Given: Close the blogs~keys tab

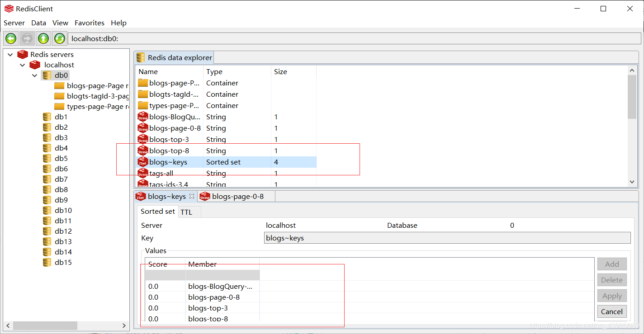Looking at the screenshot, I should (192, 196).
